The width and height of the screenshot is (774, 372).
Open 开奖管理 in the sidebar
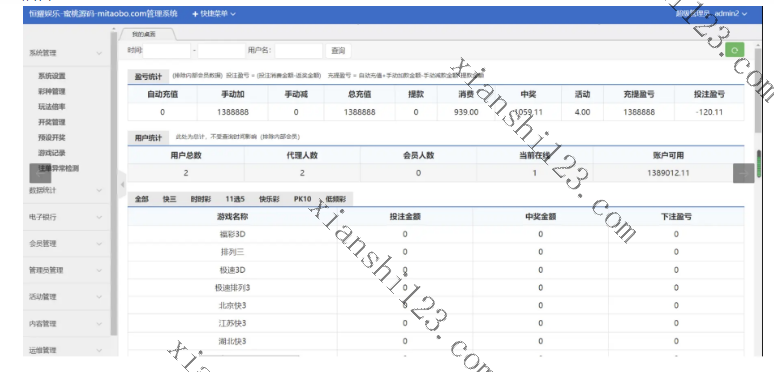click(x=52, y=122)
